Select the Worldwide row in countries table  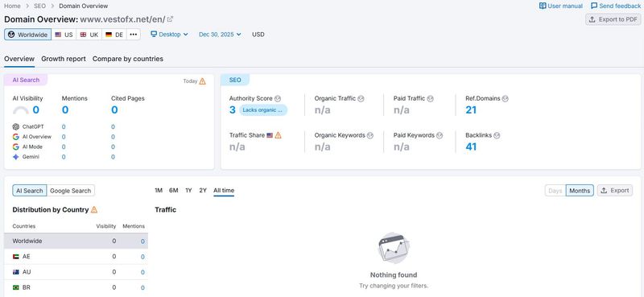pos(76,241)
